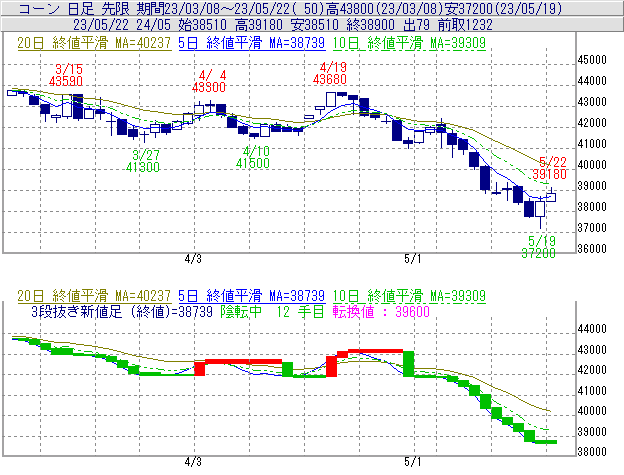The image size is (624, 475).
Task: Click the 5/22 39180 high label
Action: [x=550, y=168]
